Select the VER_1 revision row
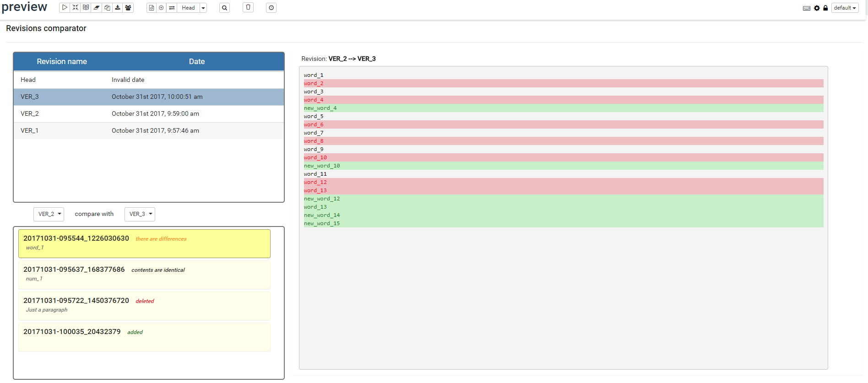Viewport: 868px width, 383px height. pyautogui.click(x=149, y=130)
